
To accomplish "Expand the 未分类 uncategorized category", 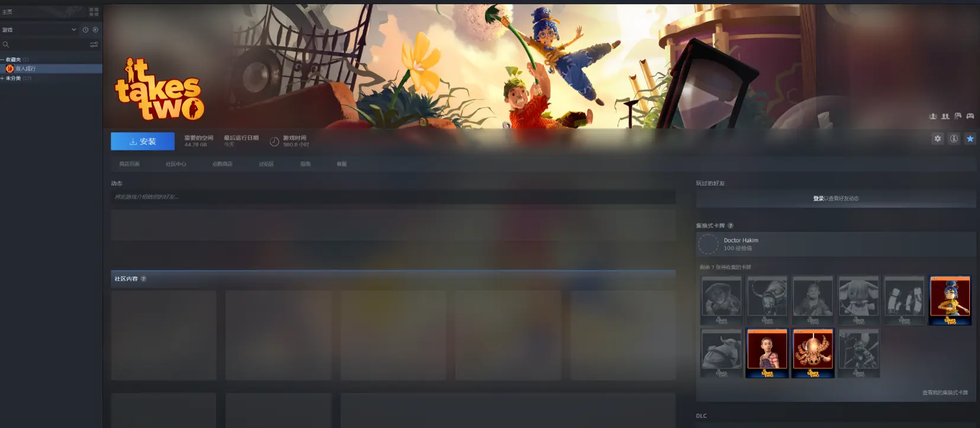I will point(2,78).
